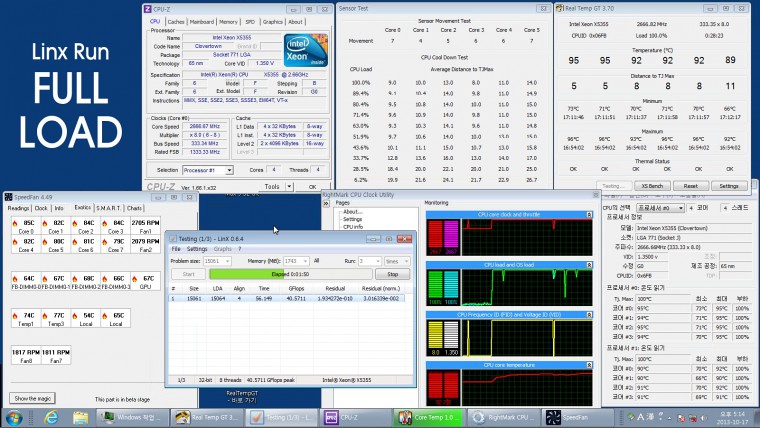This screenshot has width=760, height=428.
Task: Select CPU info in RightMark Pages tree
Action: coord(353,226)
